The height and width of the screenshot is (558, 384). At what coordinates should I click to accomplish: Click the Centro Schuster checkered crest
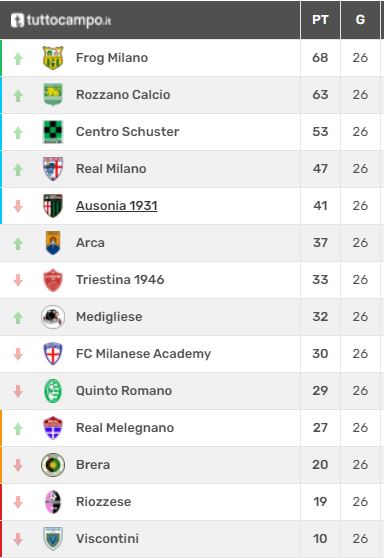(x=53, y=132)
